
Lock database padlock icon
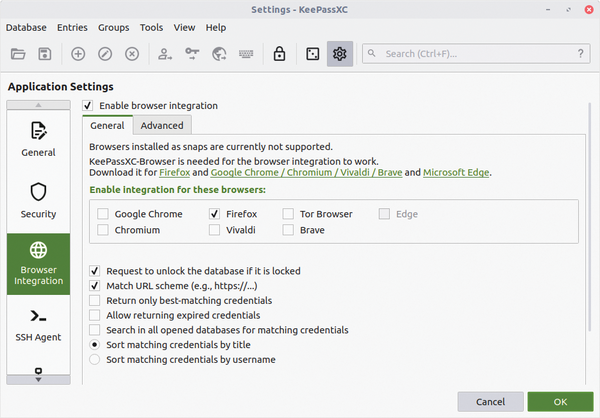tap(279, 54)
